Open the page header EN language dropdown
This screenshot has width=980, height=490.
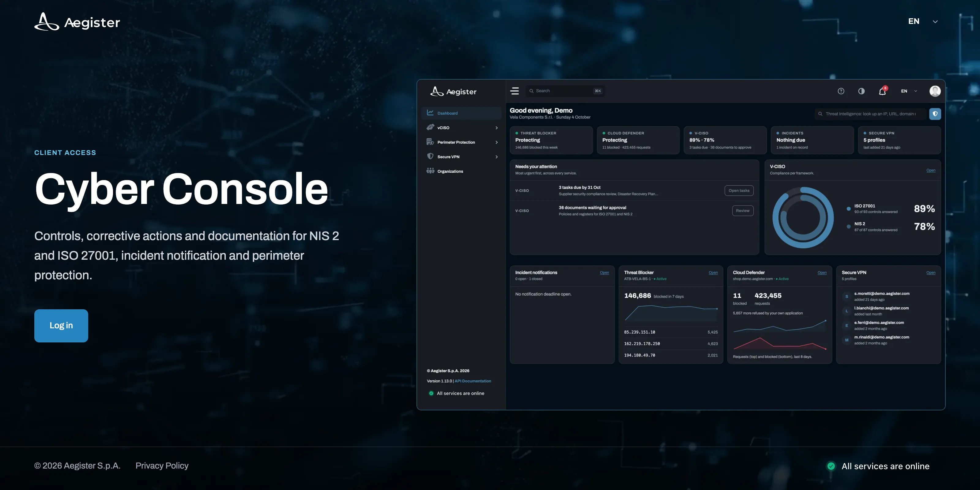[923, 21]
